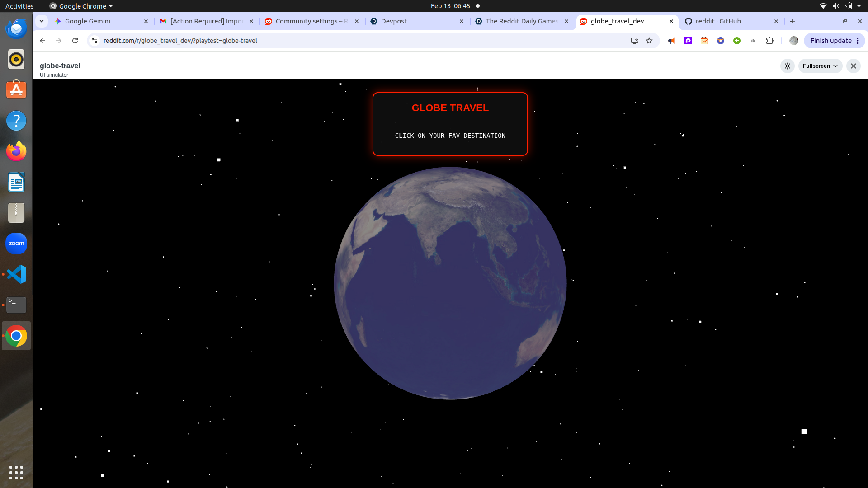The height and width of the screenshot is (488, 868).
Task: Bookmark this page with the star icon
Action: (649, 41)
